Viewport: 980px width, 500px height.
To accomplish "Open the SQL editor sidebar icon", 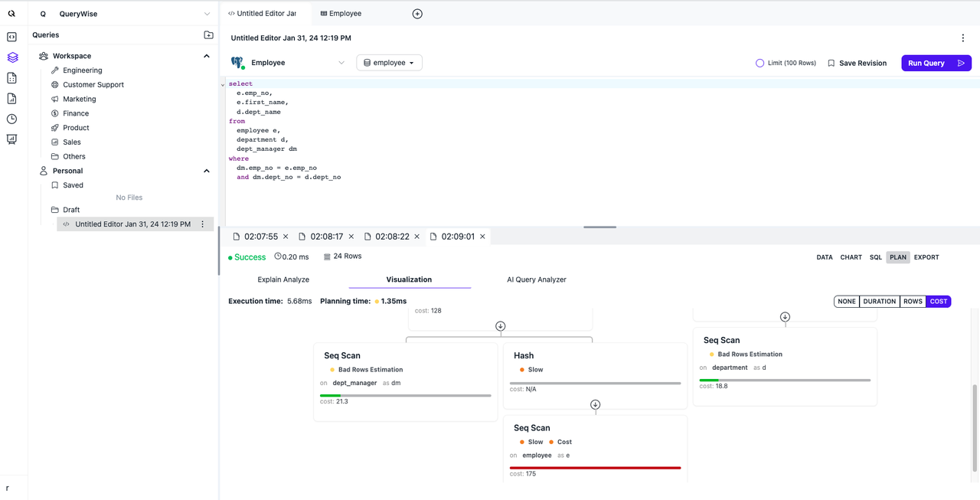I will [x=11, y=37].
